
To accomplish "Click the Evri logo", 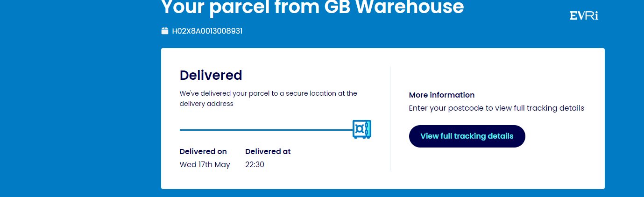I will coord(584,16).
